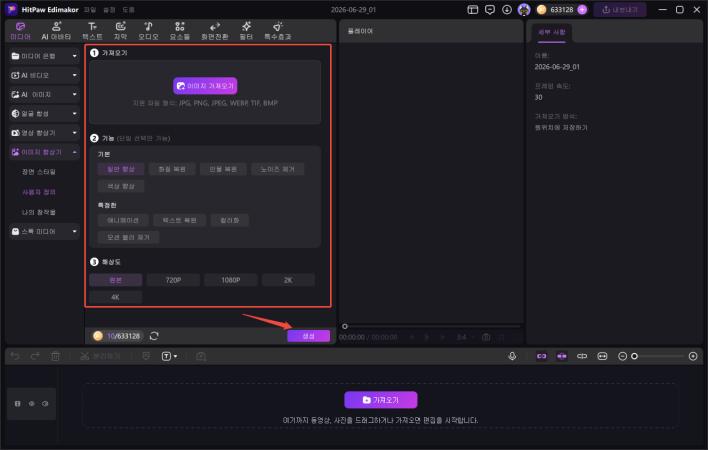Toggle the track visibility eye icon
The image size is (708, 450).
pos(32,404)
